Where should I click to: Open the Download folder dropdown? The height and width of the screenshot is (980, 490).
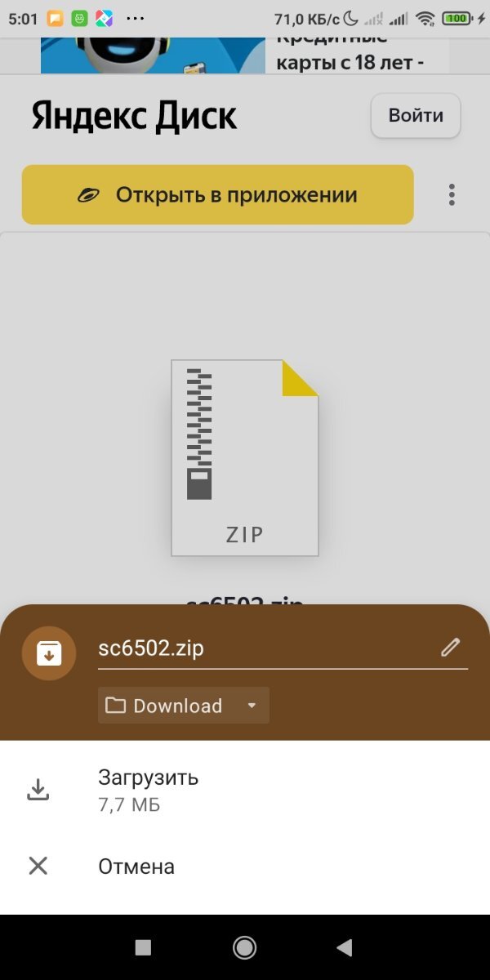[184, 706]
